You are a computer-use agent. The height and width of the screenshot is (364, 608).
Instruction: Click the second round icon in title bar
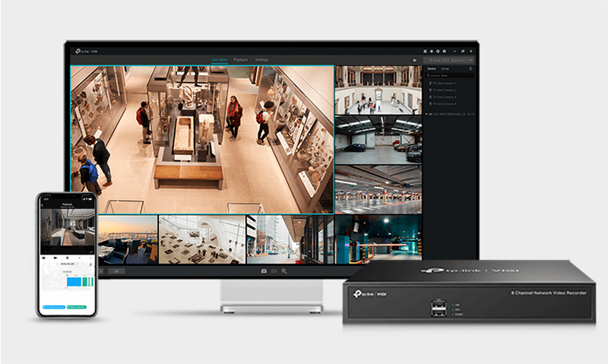click(431, 51)
